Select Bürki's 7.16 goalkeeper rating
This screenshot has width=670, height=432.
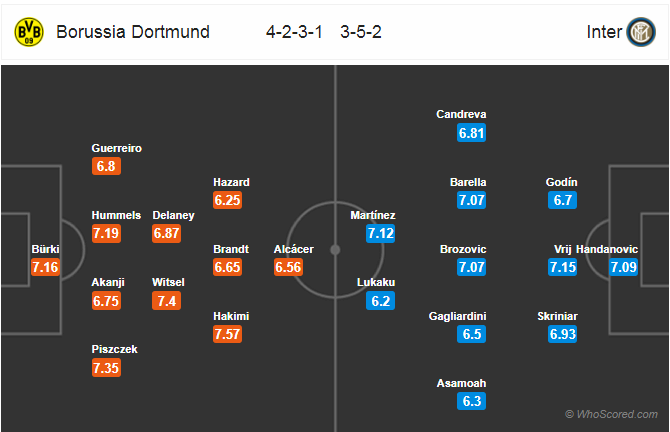45,267
